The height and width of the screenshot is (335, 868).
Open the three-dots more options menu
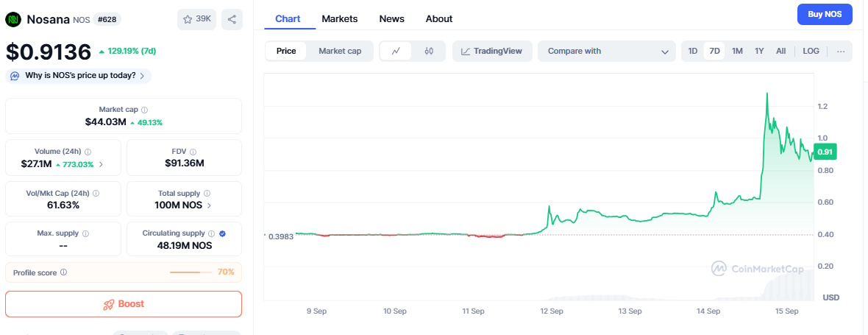(841, 51)
